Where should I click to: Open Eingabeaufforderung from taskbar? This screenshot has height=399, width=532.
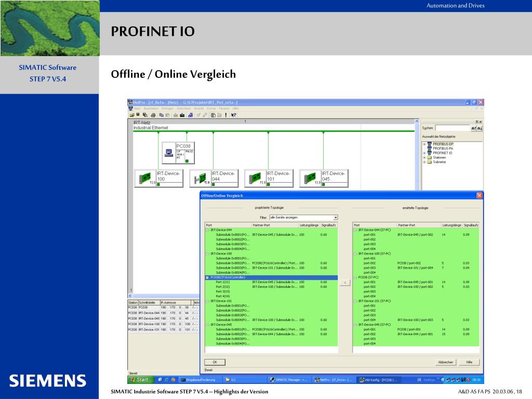pos(200,380)
